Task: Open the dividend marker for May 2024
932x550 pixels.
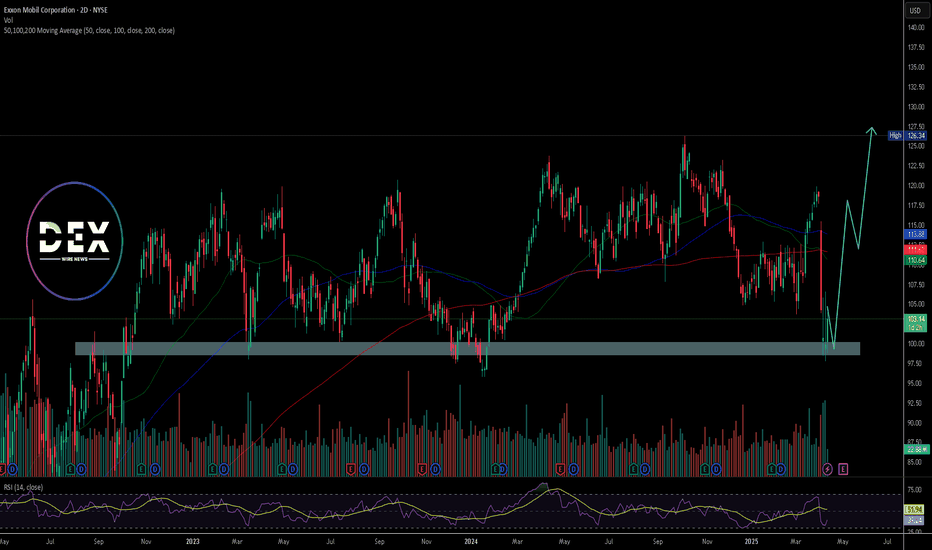Action: point(574,469)
